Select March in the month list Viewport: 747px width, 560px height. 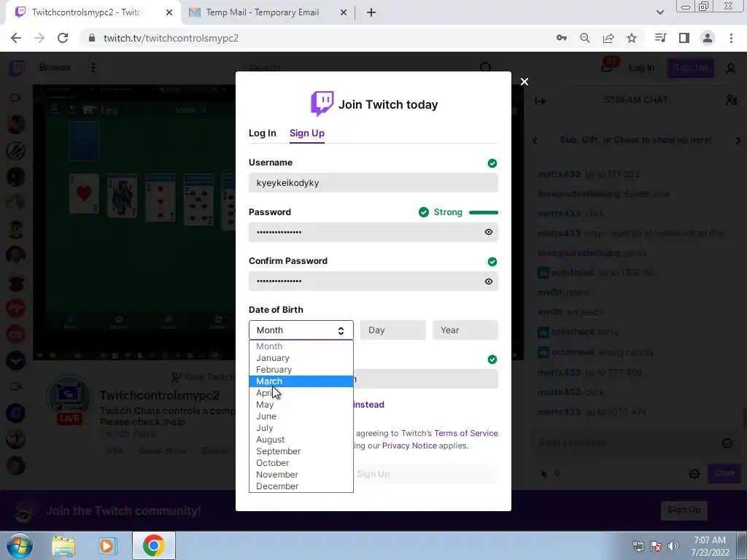[x=301, y=381]
